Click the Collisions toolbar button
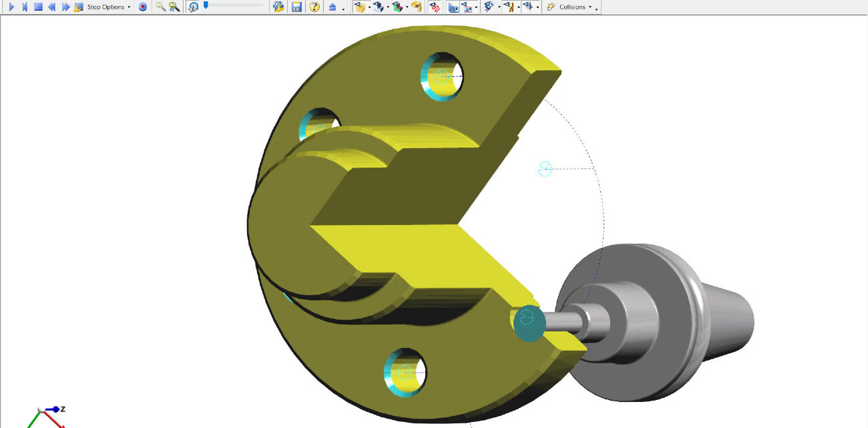Viewport: 868px width, 428px height. click(x=569, y=7)
